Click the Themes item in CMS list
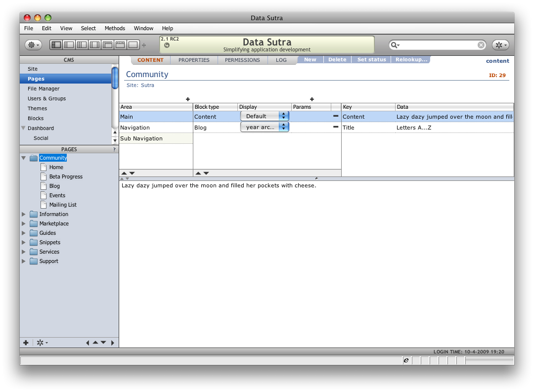534x392 pixels. [x=66, y=108]
